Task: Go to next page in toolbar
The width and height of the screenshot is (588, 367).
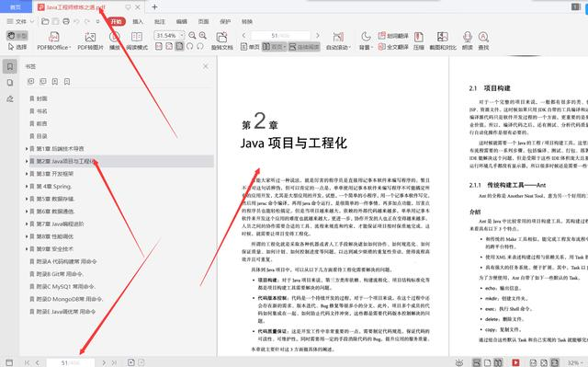Action: [x=318, y=35]
